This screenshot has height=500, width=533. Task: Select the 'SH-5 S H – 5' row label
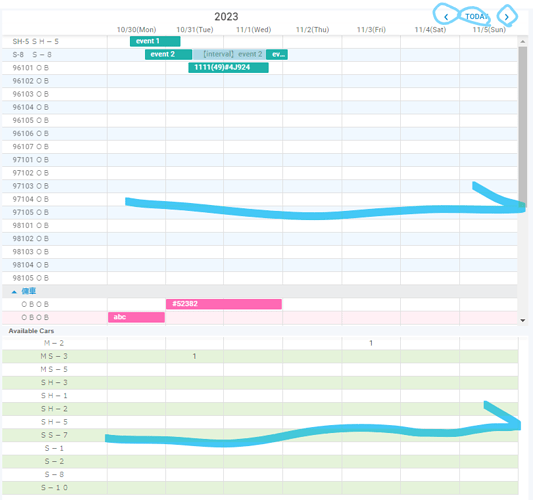36,41
